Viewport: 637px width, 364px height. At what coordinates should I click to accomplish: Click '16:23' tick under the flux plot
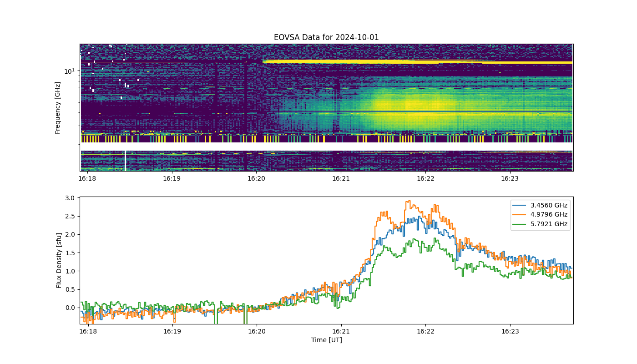(510, 332)
